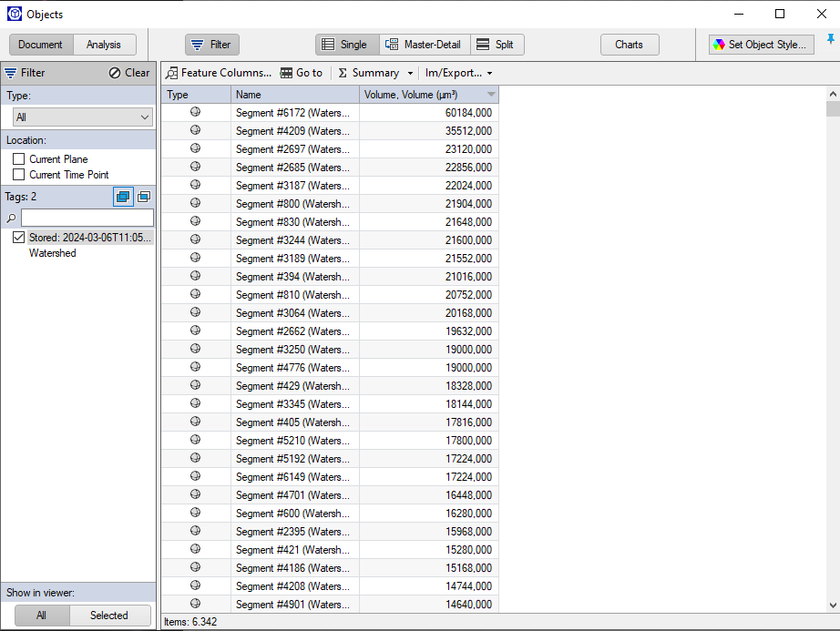The height and width of the screenshot is (631, 840).
Task: Open the Summary dropdown arrow
Action: pyautogui.click(x=411, y=73)
